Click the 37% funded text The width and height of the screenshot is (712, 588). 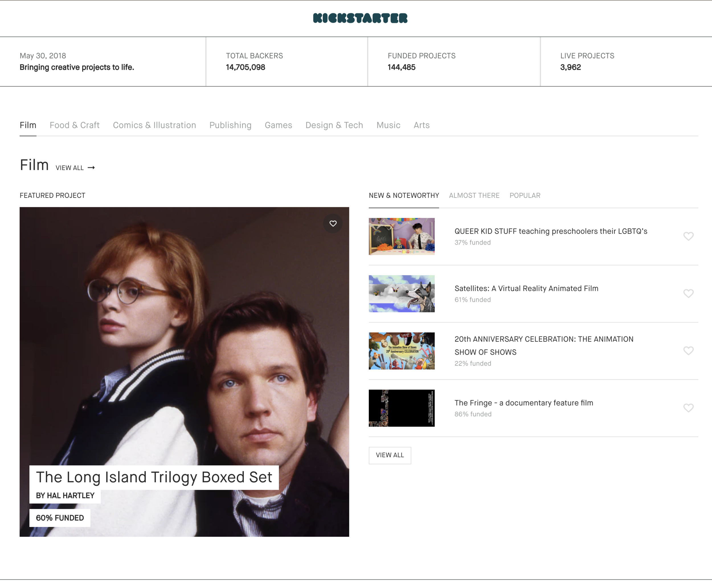pyautogui.click(x=472, y=242)
